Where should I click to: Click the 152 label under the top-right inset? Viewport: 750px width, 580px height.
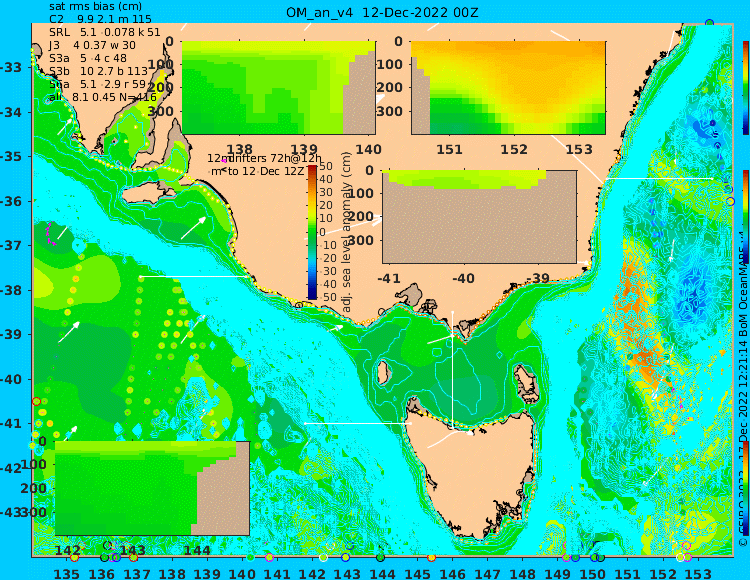click(x=514, y=149)
